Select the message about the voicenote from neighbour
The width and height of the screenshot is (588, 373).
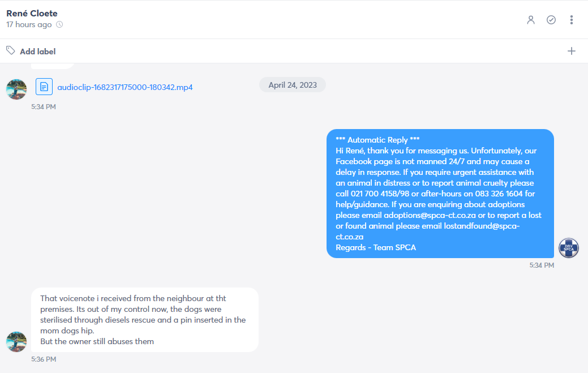point(145,320)
